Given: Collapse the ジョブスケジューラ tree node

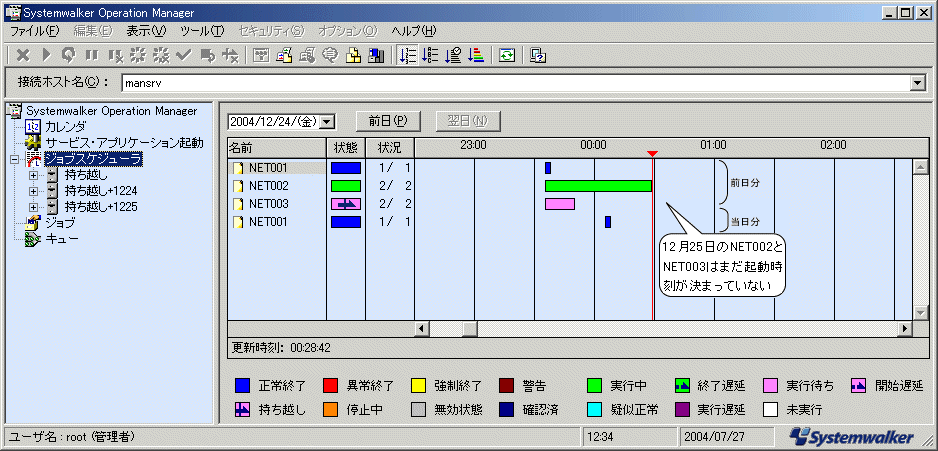Looking at the screenshot, I should click(15, 159).
